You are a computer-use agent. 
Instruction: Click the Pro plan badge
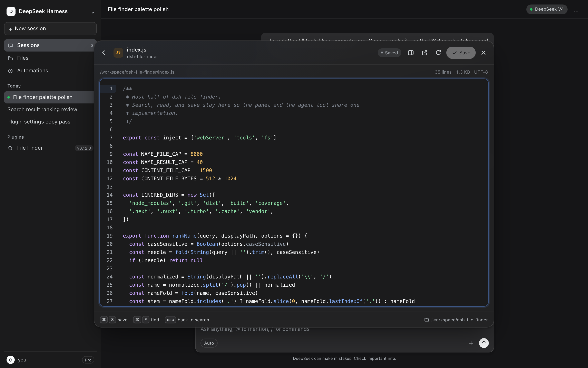point(88,360)
